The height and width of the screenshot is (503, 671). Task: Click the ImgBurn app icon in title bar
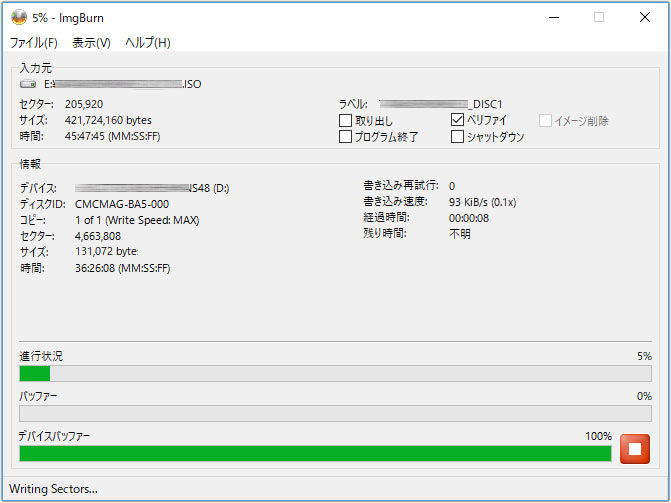pos(19,18)
